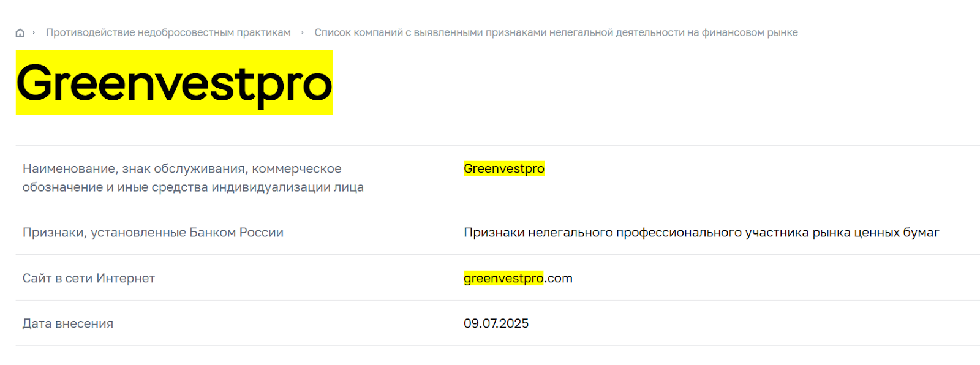980x365 pixels.
Task: Click the breadcrumb navigation bar
Action: pos(404,32)
